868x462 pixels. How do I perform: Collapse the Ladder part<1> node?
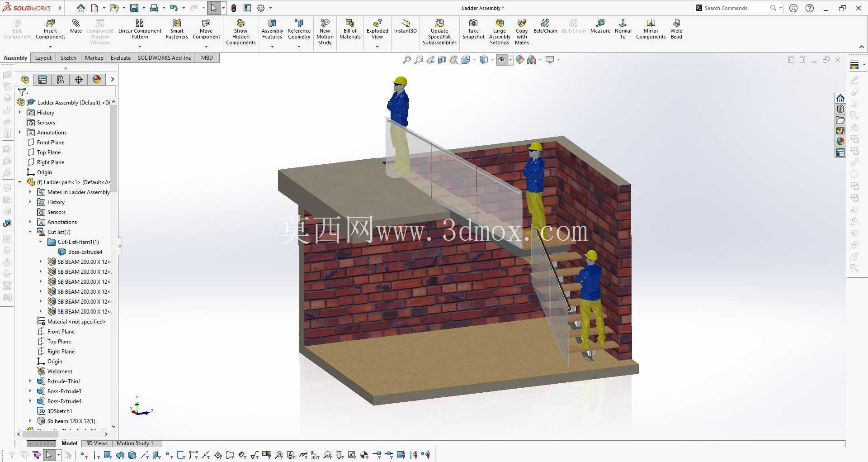click(20, 182)
